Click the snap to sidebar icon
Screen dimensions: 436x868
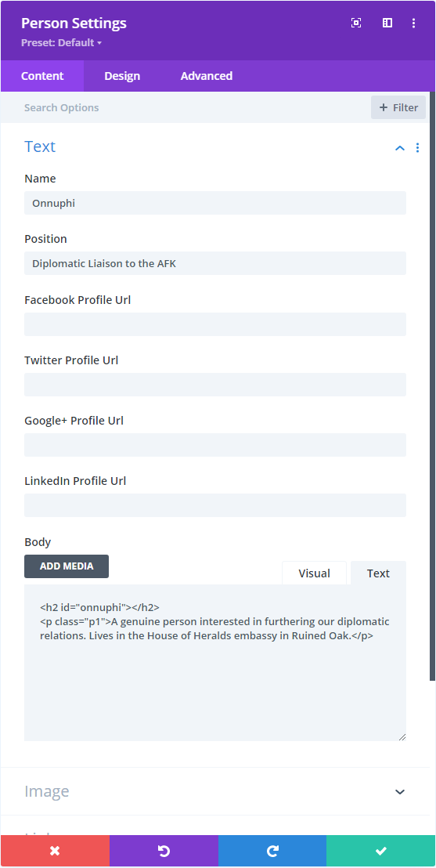tap(387, 23)
